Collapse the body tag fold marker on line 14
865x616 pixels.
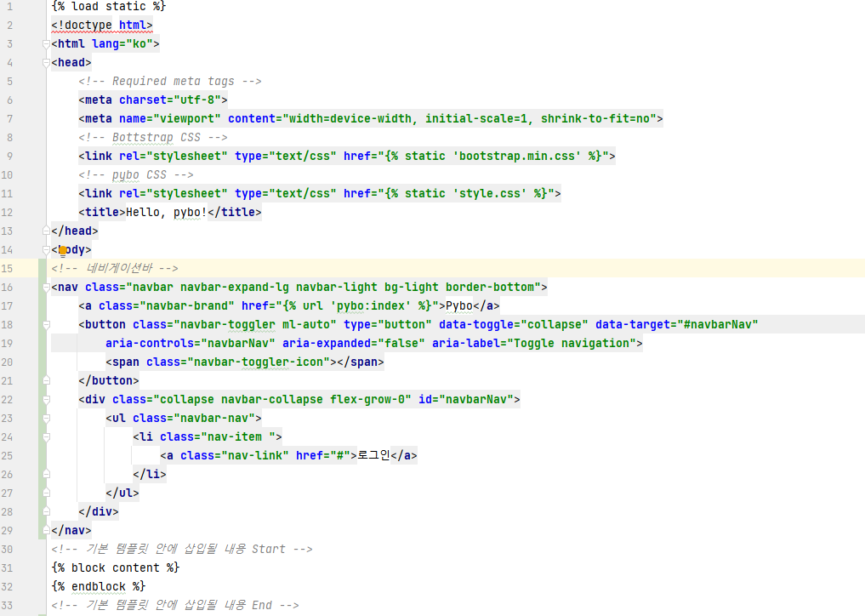[46, 249]
